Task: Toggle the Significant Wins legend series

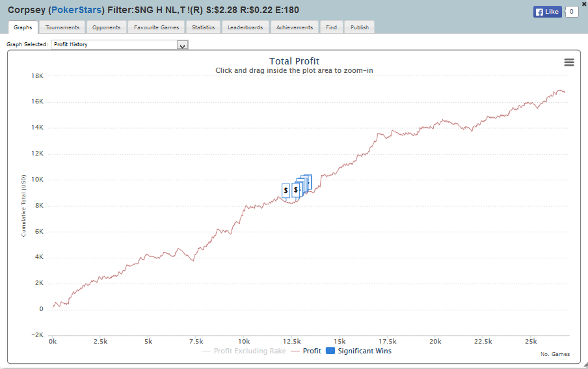Action: point(358,351)
